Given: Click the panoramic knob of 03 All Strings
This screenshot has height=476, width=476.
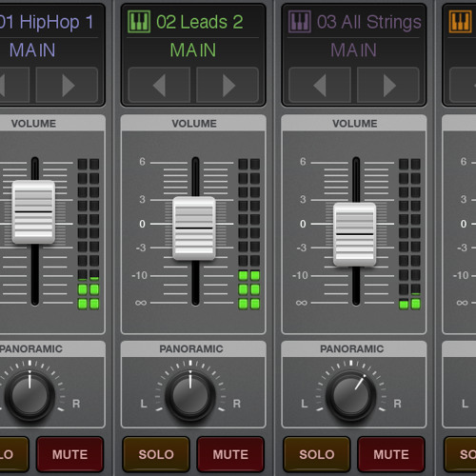Looking at the screenshot, I should 350,396.
